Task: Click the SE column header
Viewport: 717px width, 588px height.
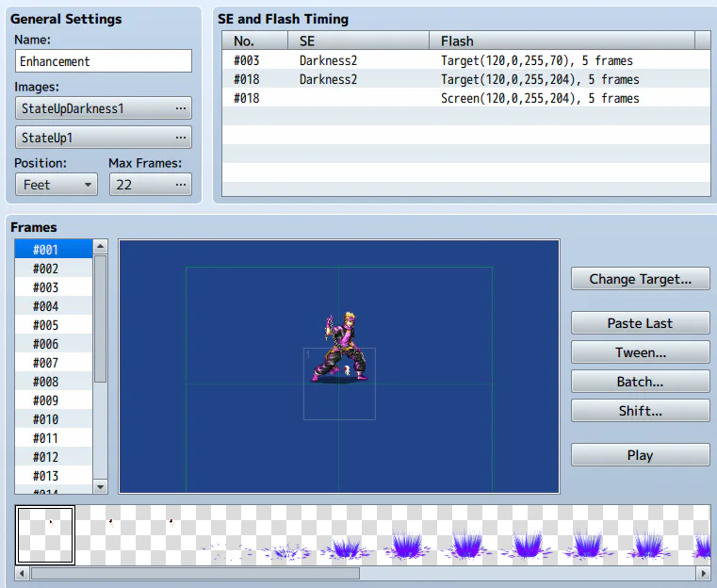Action: click(358, 41)
